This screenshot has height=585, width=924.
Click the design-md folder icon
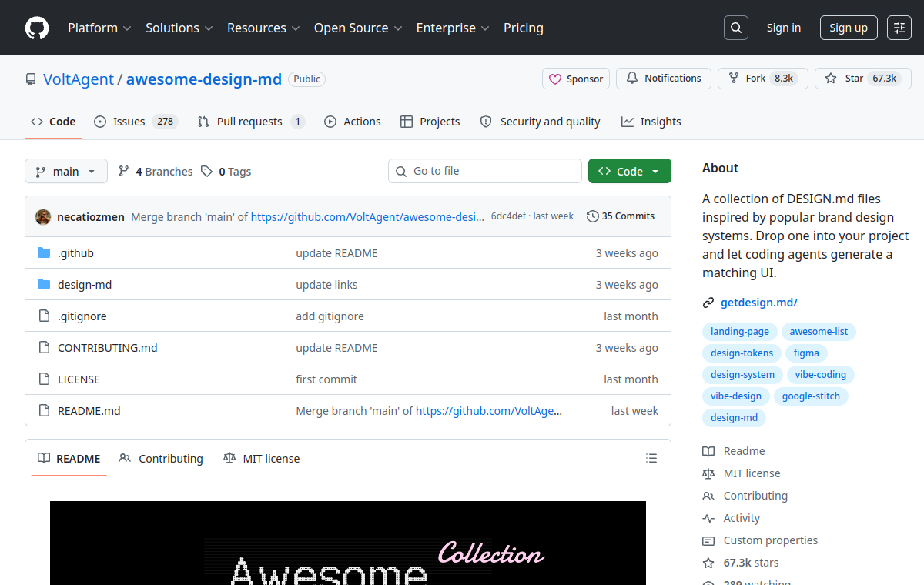44,285
